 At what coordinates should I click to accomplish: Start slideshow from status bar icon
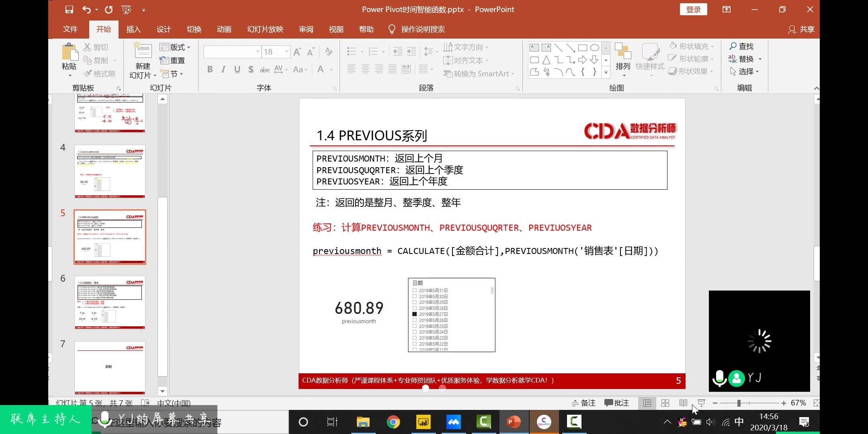(701, 403)
